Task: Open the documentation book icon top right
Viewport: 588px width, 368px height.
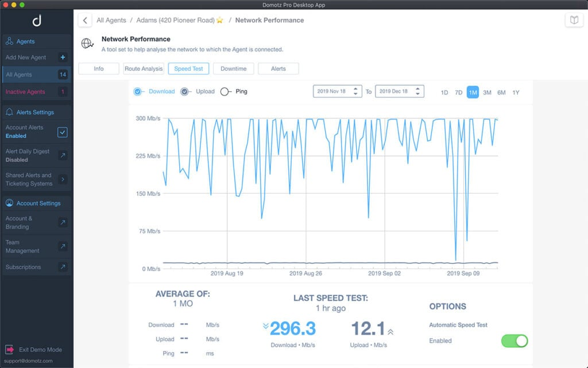Action: click(574, 19)
